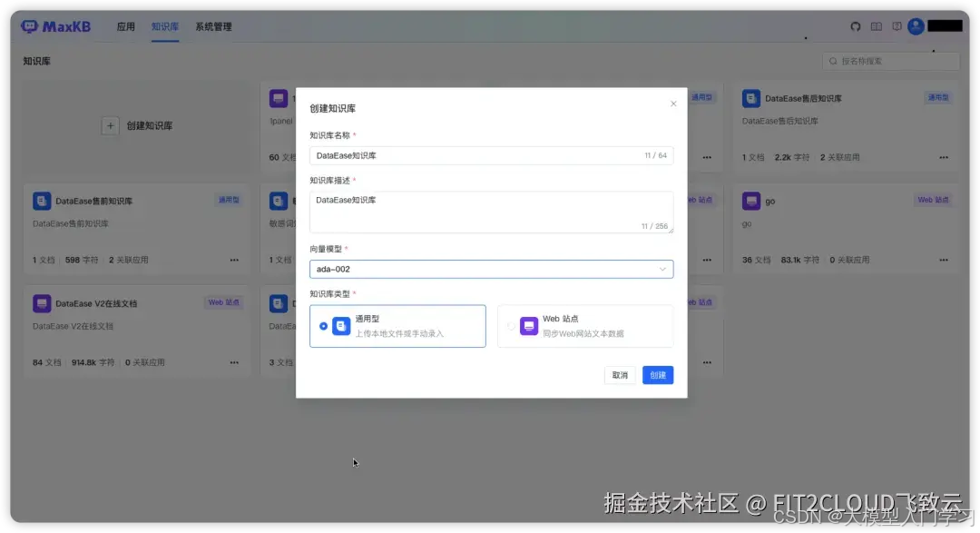Open more options on DataEase售前知识库 card

coord(234,260)
